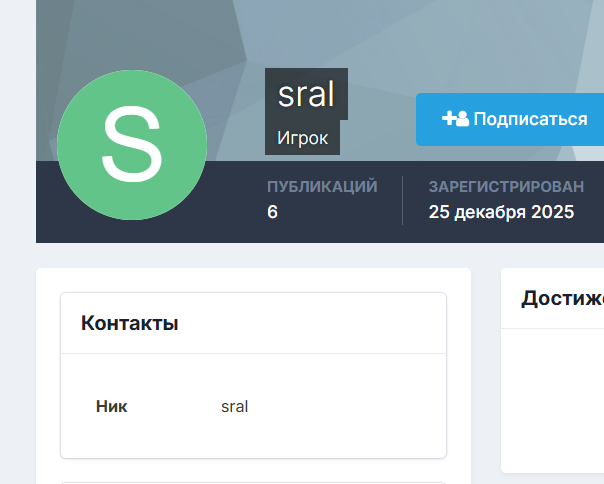This screenshot has height=484, width=604.
Task: Click the date 25 декабря 2025
Action: pyautogui.click(x=501, y=212)
